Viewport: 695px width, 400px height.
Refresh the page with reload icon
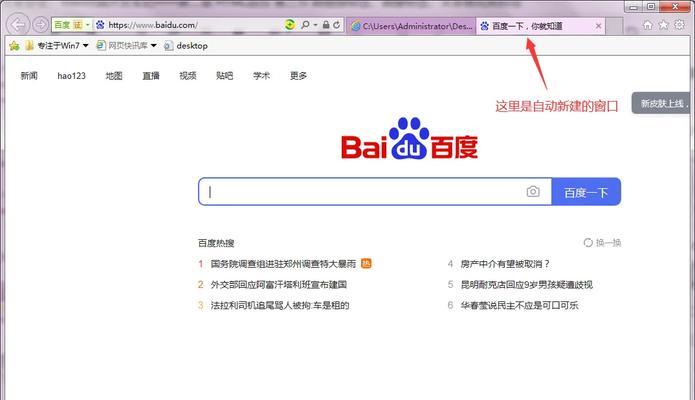tap(337, 25)
